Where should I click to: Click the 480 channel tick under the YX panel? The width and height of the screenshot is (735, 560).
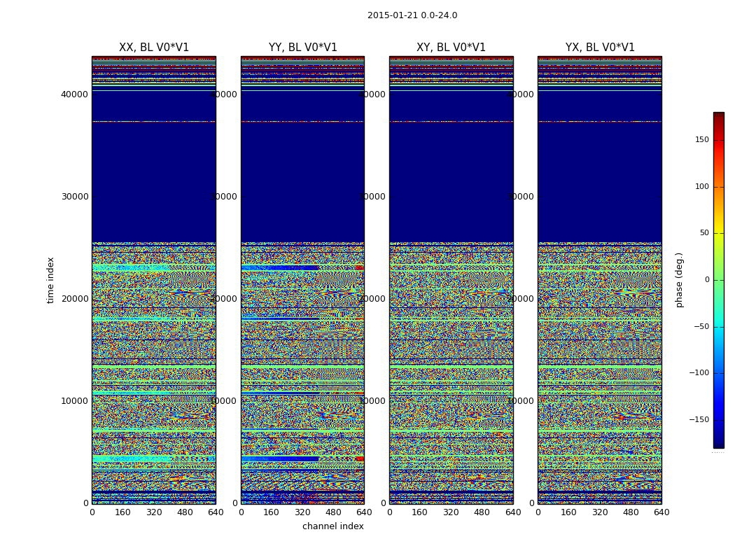click(x=631, y=512)
